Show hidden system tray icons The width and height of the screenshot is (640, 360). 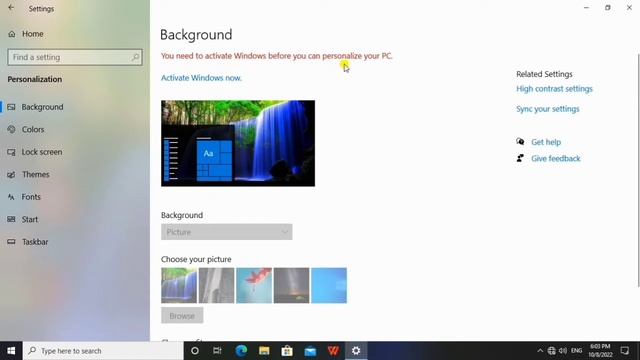click(x=540, y=351)
